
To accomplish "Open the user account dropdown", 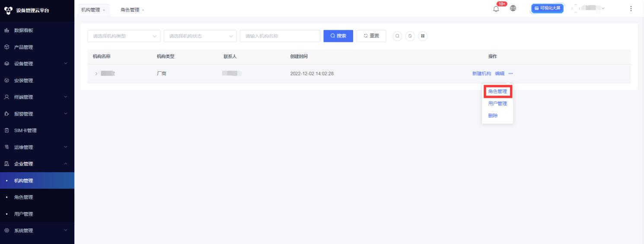I will point(589,8).
